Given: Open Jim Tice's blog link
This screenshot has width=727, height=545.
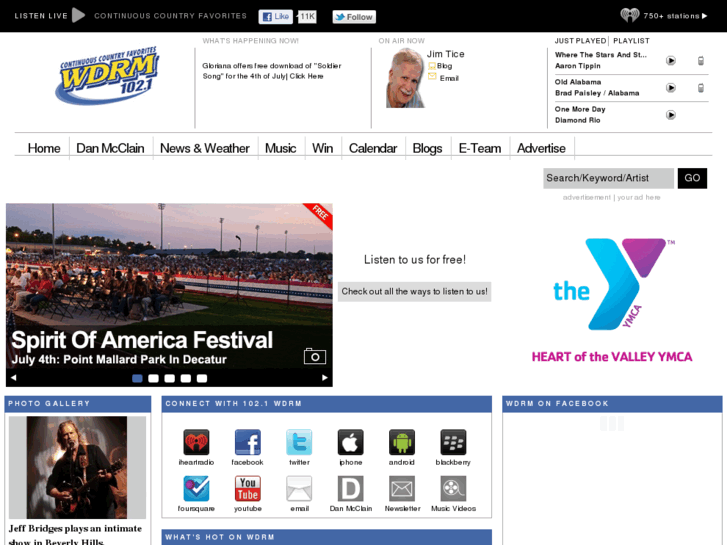Looking at the screenshot, I should (x=444, y=66).
